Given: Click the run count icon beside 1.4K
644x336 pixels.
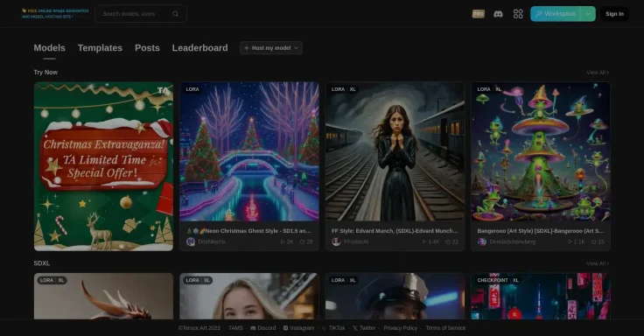Looking at the screenshot, I should click(x=424, y=241).
